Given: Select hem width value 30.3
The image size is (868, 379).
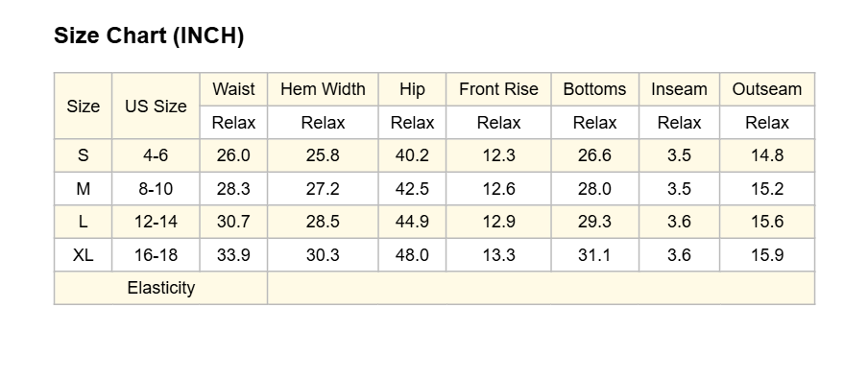Looking at the screenshot, I should 323,255.
